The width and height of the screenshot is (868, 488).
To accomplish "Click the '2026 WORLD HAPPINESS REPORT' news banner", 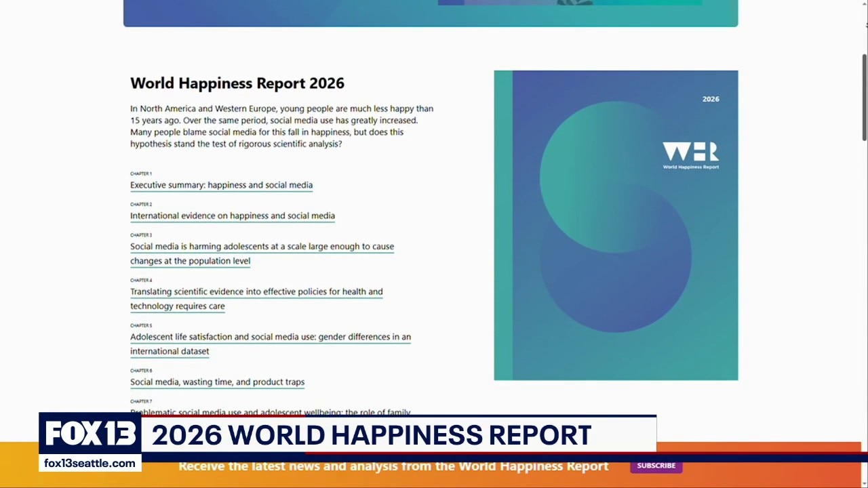I will [372, 435].
